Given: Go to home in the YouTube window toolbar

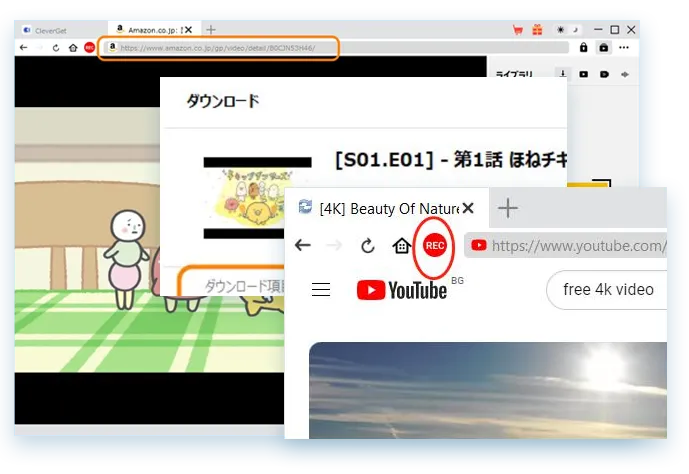Looking at the screenshot, I should (401, 246).
